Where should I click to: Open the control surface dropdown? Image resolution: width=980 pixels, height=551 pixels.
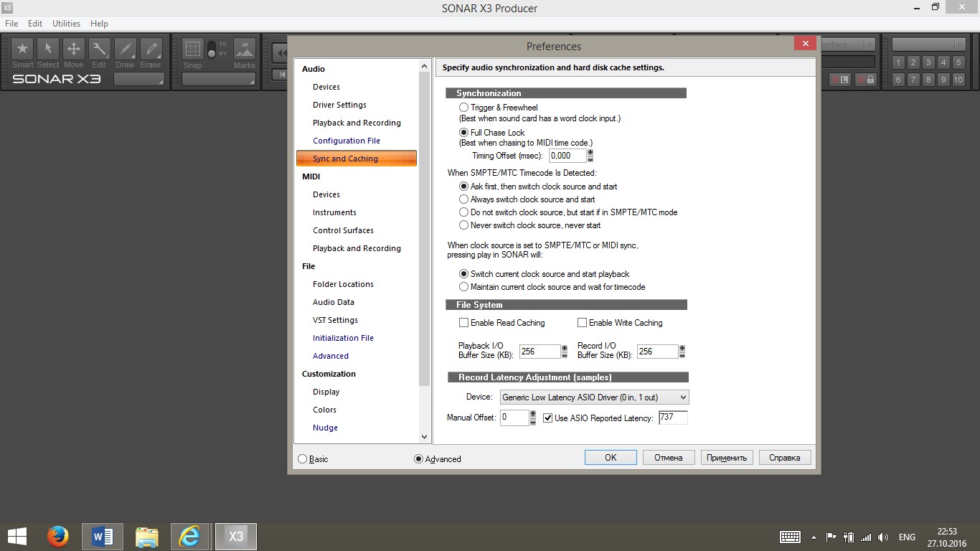point(847,44)
